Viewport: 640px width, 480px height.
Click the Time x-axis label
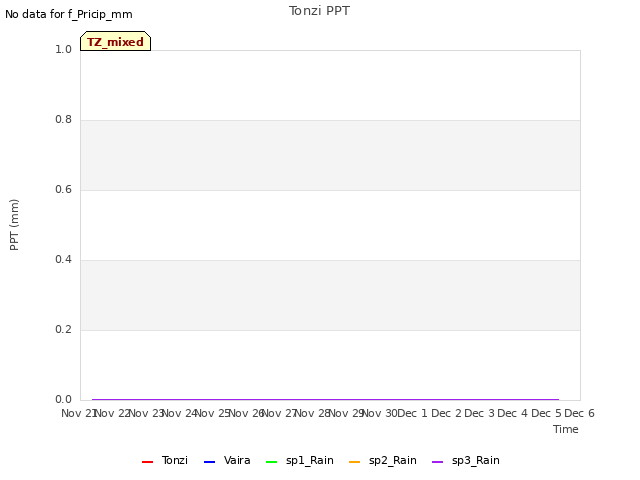click(x=566, y=429)
